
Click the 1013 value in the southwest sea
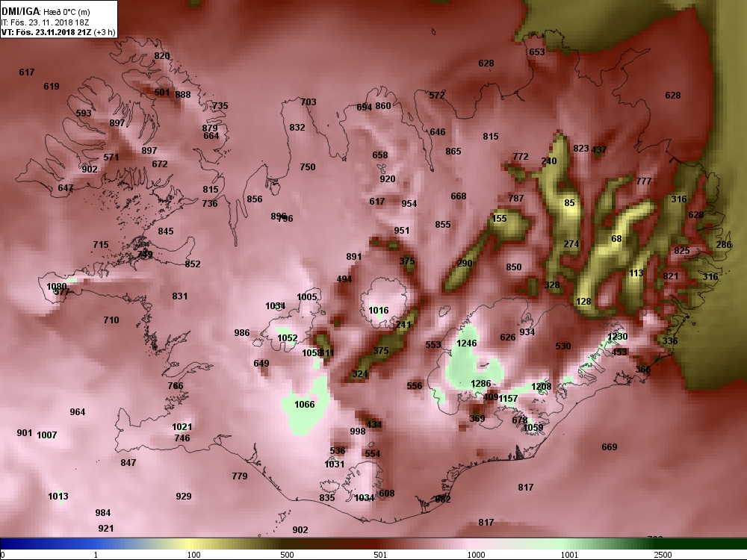[x=58, y=497]
